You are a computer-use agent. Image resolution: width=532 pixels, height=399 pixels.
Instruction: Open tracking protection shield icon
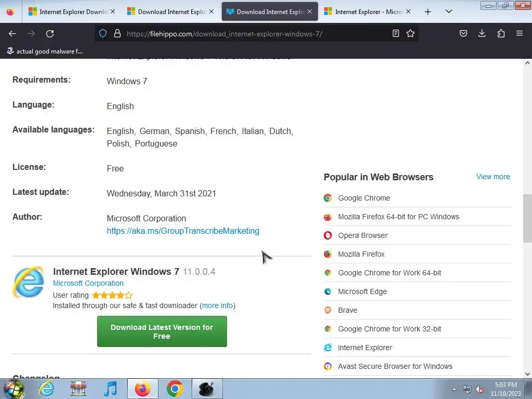pyautogui.click(x=103, y=33)
